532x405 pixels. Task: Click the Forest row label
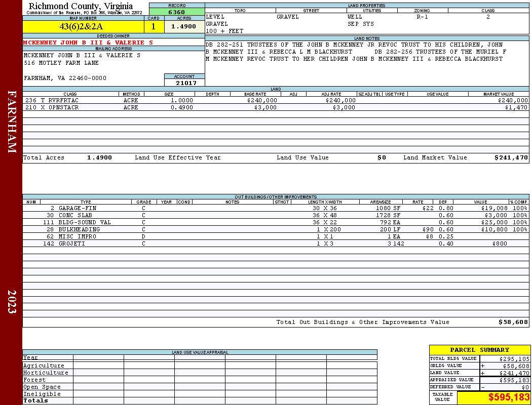pos(34,380)
